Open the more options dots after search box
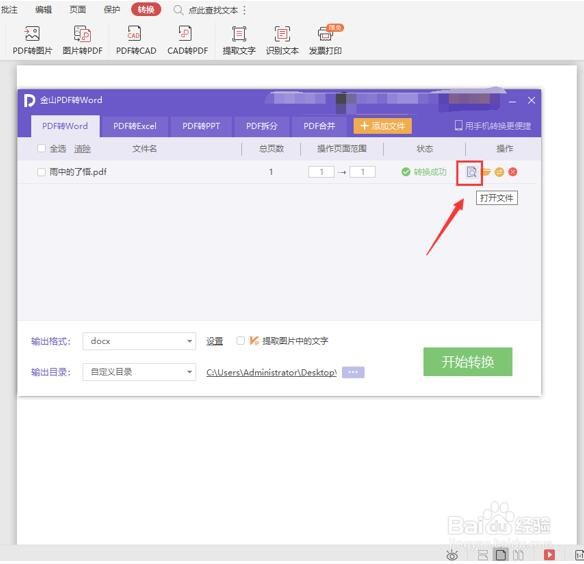584x564 pixels. [x=244, y=10]
